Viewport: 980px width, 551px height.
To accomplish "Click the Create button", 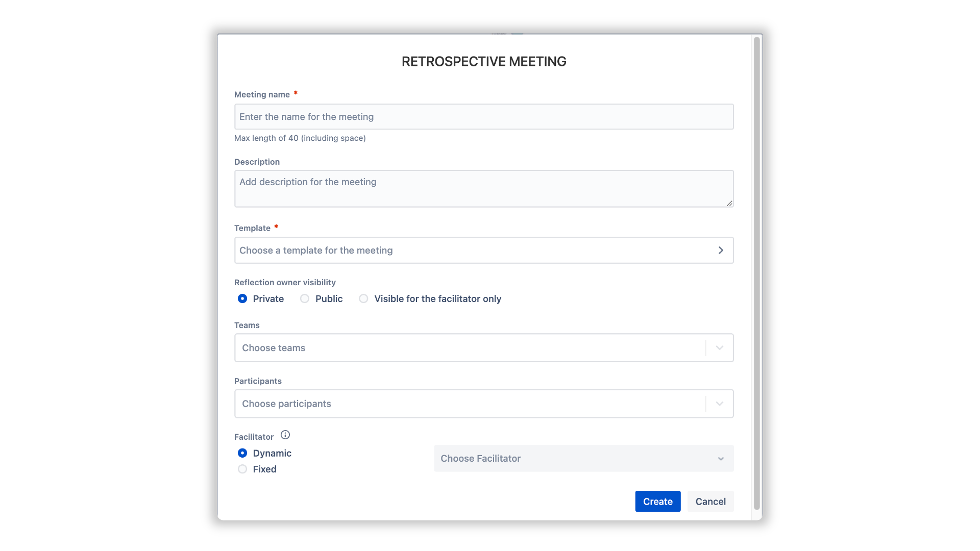I will point(657,502).
